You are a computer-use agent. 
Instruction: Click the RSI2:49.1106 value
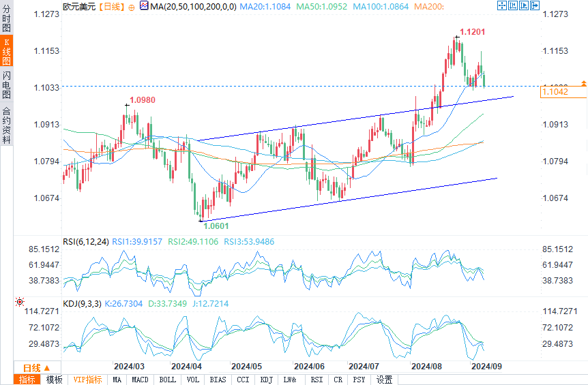[x=193, y=241]
